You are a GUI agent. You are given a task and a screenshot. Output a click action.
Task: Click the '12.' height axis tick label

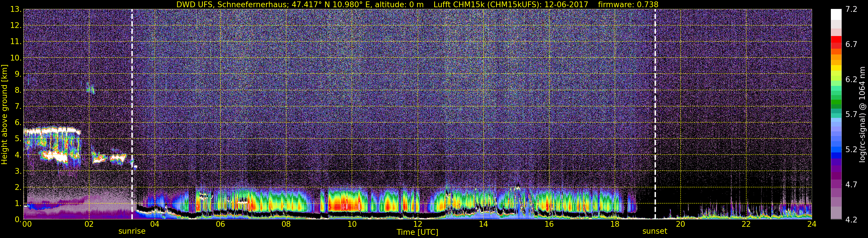click(16, 25)
